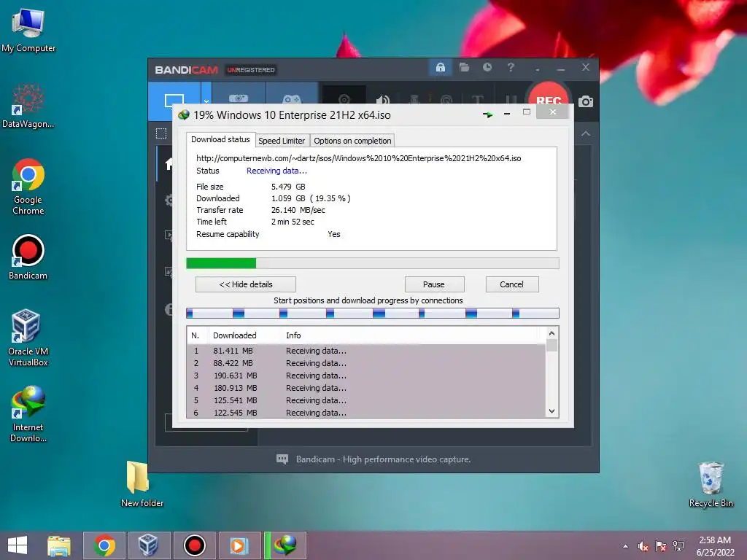The image size is (747, 560).
Task: Expand Bandicam screen mode dropdown arrow
Action: (206, 101)
